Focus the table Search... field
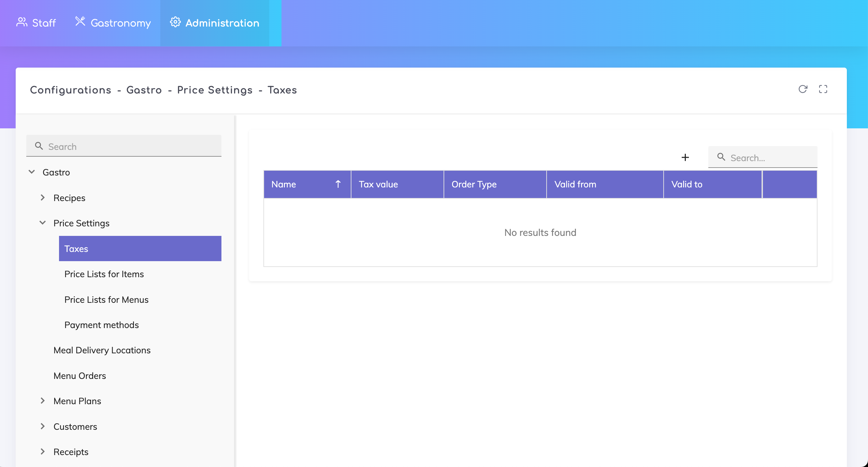The image size is (868, 467). pyautogui.click(x=771, y=158)
